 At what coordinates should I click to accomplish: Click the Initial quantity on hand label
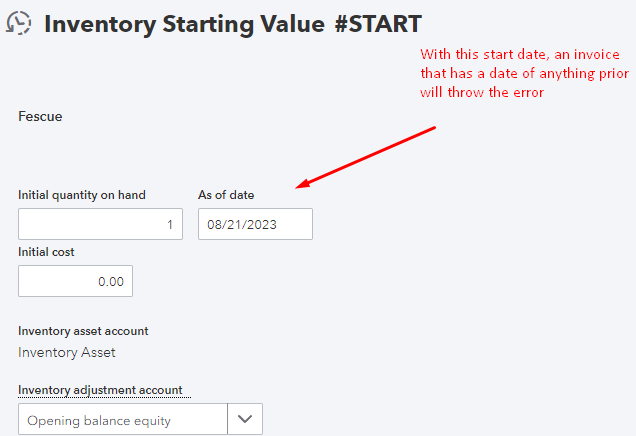[82, 194]
